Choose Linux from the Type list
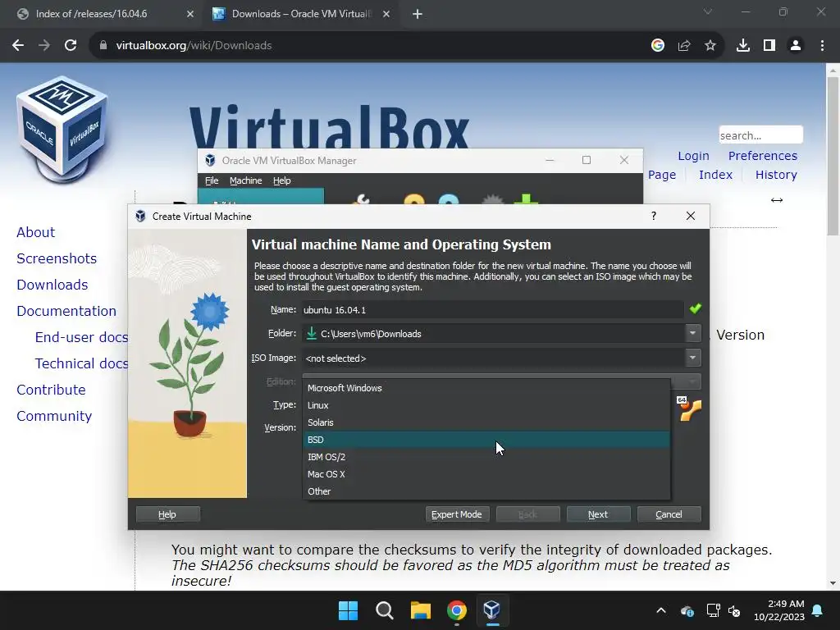The width and height of the screenshot is (840, 630). (486, 405)
